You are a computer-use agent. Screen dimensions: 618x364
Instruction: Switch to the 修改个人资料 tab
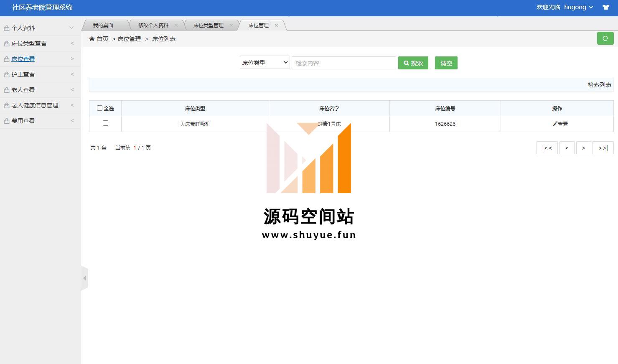[153, 25]
